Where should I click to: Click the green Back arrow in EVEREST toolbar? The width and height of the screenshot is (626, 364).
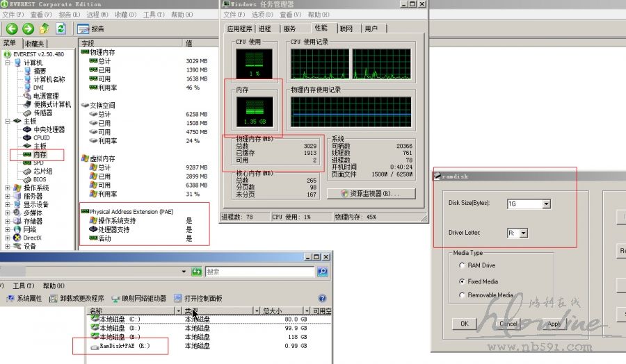point(12,28)
